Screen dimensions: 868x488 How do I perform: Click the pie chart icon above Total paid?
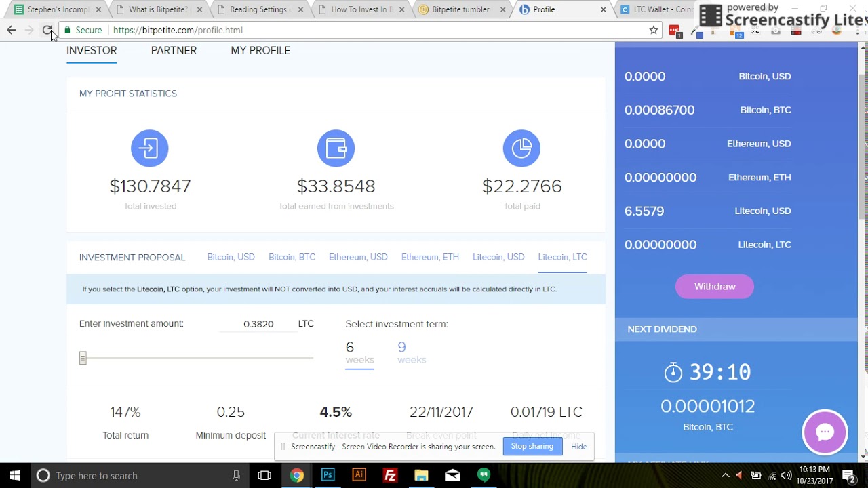click(x=521, y=148)
